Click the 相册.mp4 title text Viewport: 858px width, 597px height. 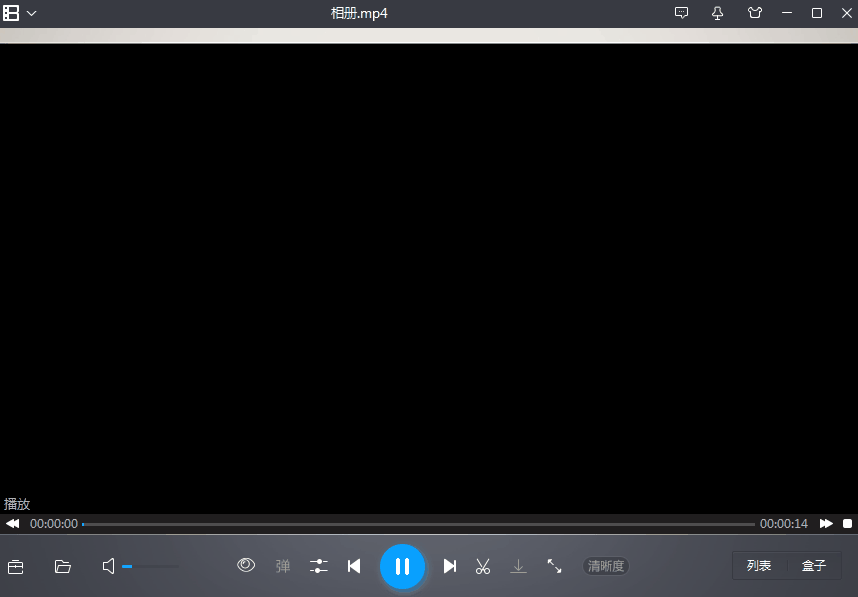[x=359, y=13]
